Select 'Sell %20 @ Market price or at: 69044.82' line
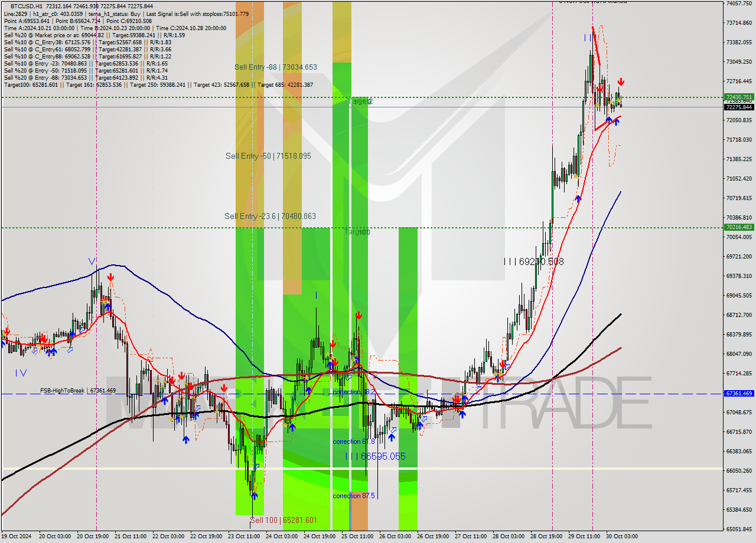 click(94, 35)
